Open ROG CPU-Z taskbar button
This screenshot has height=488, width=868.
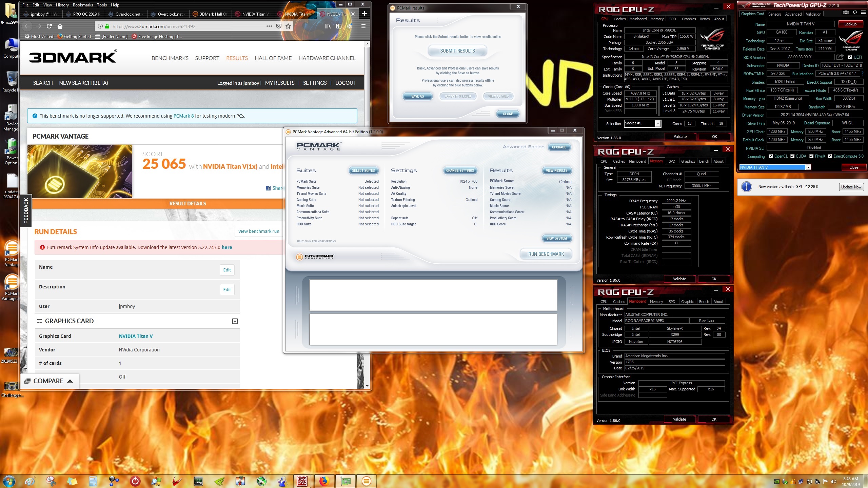pyautogui.click(x=302, y=481)
